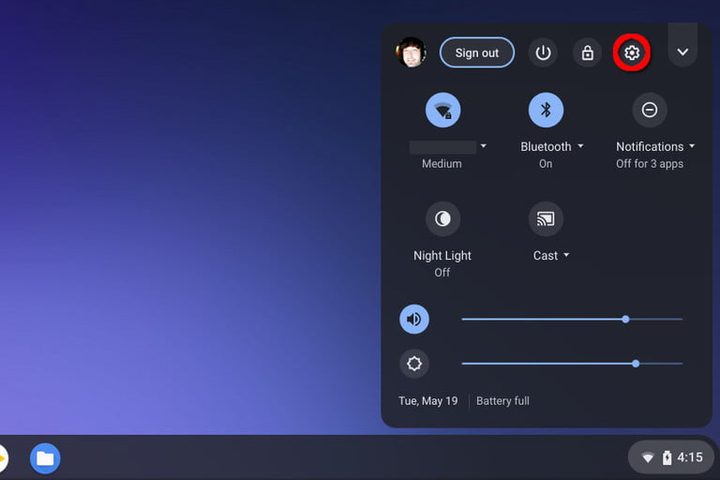Click the Bluetooth label text

[x=546, y=147]
